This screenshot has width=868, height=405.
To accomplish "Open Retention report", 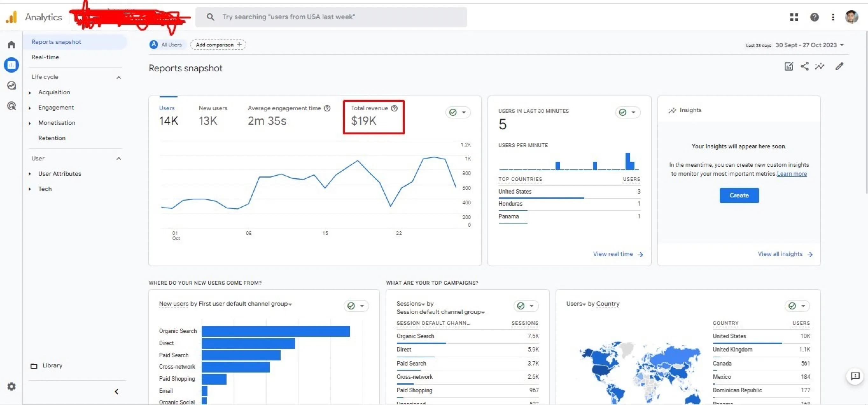I will pos(52,138).
